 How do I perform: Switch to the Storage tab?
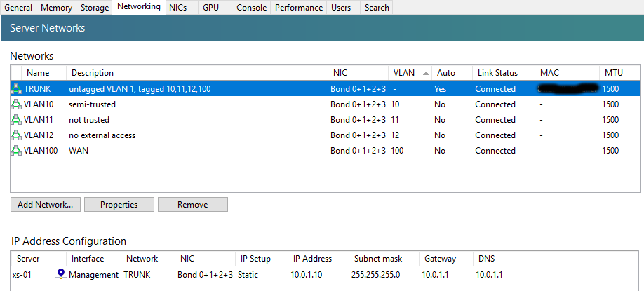click(x=94, y=8)
